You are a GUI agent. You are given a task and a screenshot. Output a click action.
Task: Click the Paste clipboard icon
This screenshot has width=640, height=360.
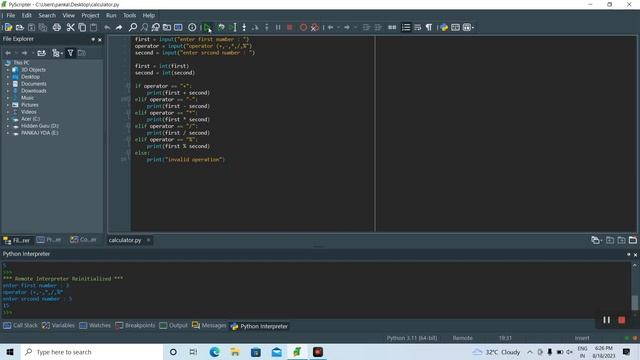pos(93,27)
